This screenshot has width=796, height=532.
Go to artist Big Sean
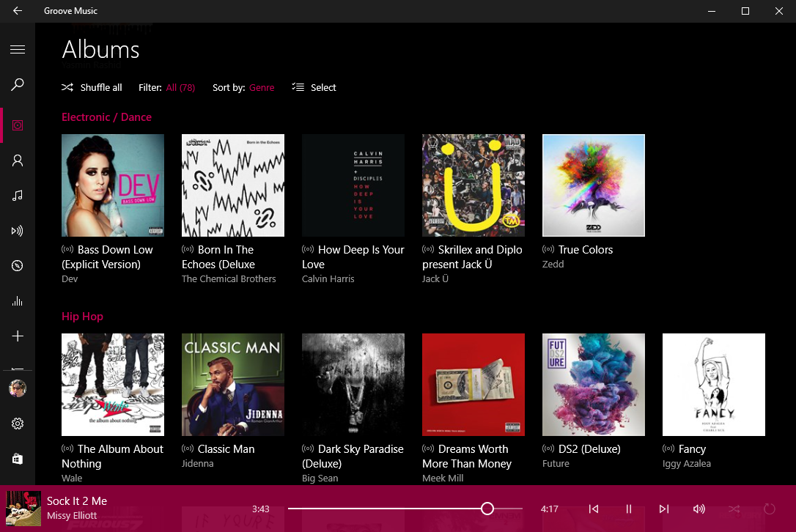[x=320, y=479]
